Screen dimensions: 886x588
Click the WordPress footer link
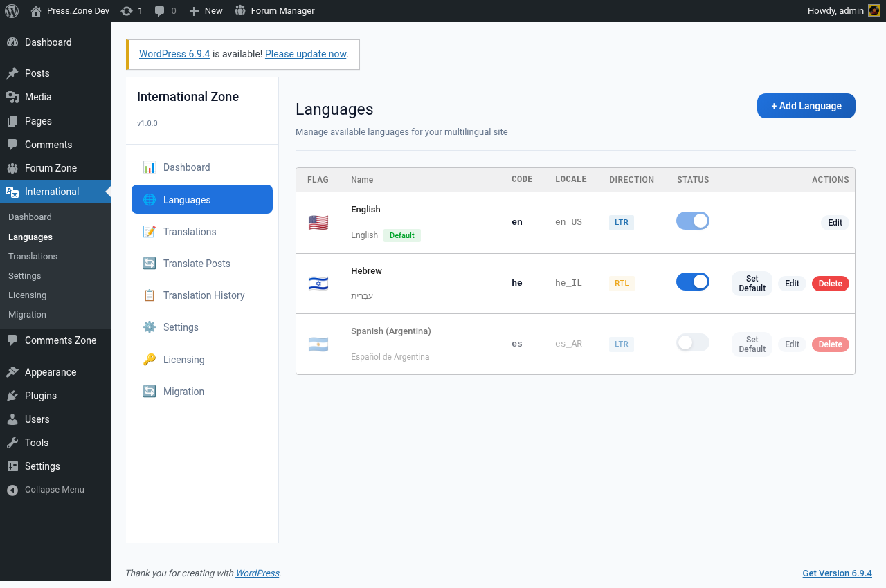tap(257, 573)
